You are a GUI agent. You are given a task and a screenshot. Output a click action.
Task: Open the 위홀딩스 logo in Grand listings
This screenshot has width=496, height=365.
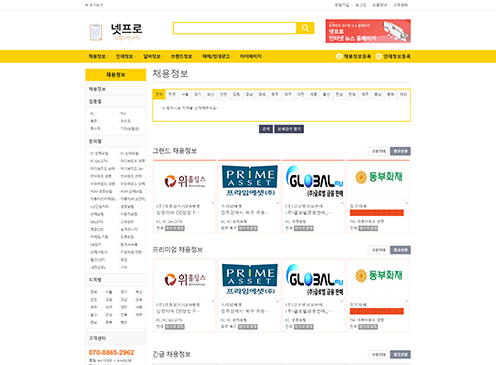coord(185,181)
